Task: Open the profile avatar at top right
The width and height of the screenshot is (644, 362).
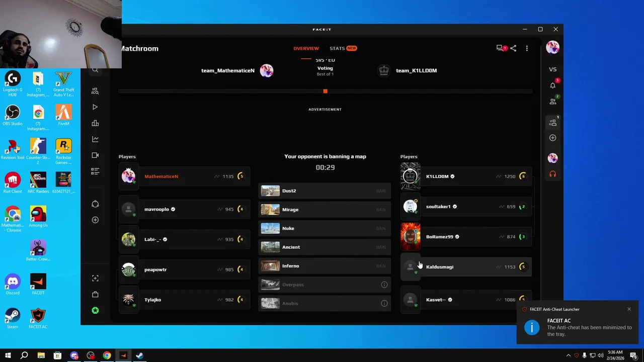Action: (x=552, y=47)
